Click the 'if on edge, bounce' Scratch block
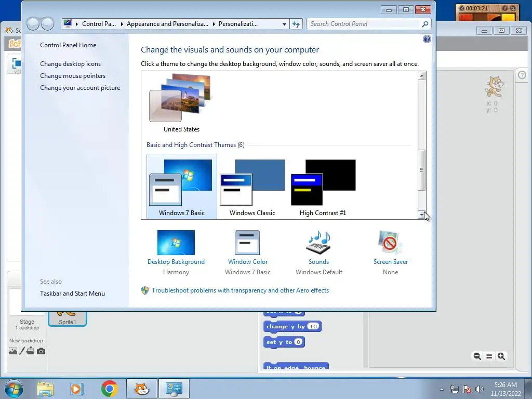Viewport: 532px width, 399px height. point(296,366)
